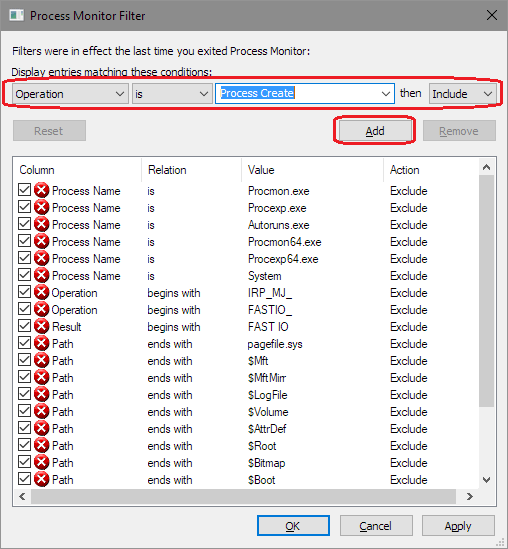Toggle the System process filter checkbox
The height and width of the screenshot is (549, 508).
coord(24,274)
